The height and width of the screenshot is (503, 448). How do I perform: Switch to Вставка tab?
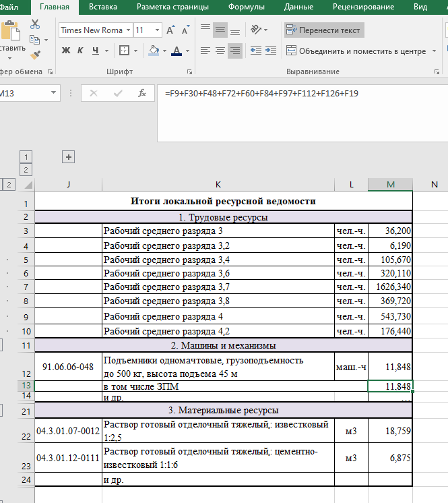pos(103,7)
